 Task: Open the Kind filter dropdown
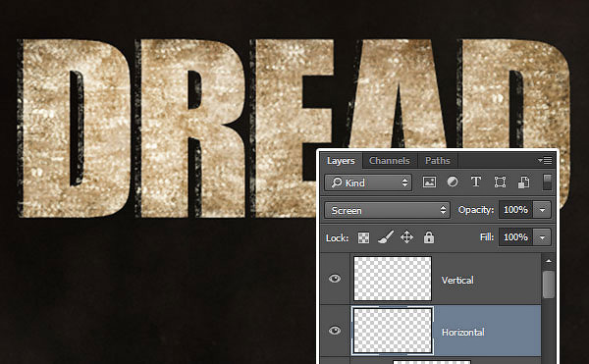pyautogui.click(x=368, y=182)
